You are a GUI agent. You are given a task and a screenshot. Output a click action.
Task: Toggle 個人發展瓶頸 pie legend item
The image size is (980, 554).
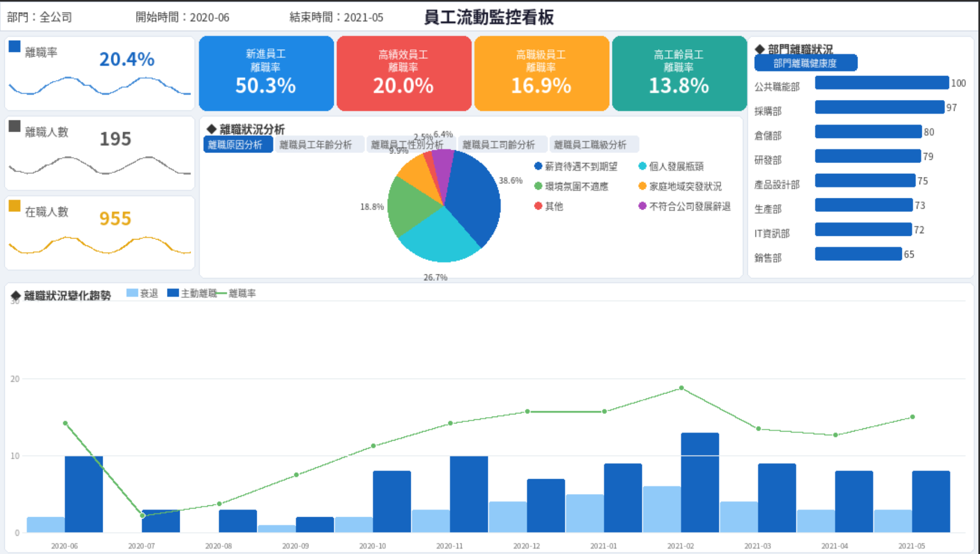671,166
